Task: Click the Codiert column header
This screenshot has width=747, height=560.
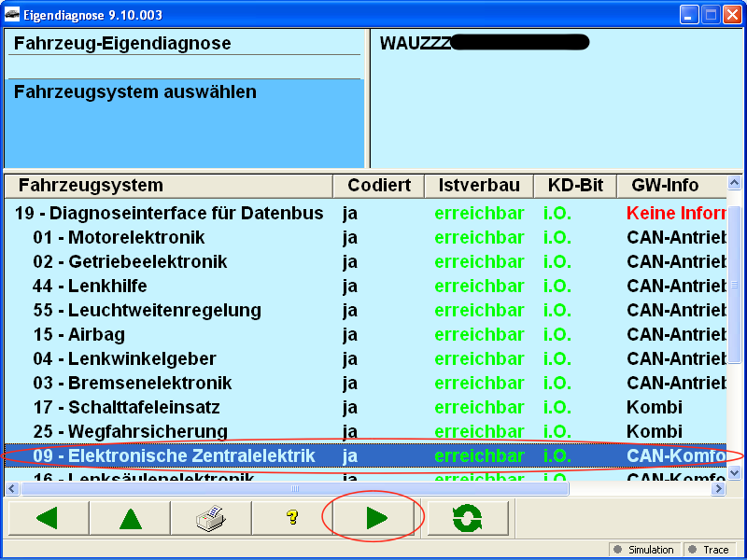Action: 378,186
